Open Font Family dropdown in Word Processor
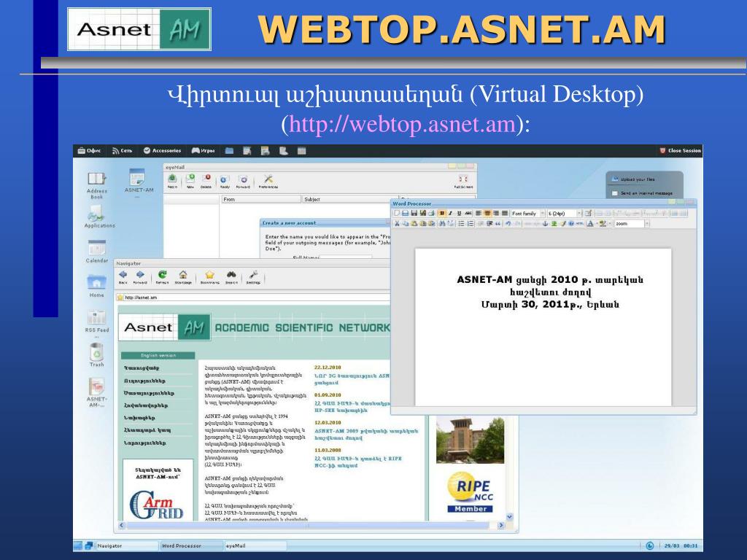747x560 pixels. (x=528, y=214)
